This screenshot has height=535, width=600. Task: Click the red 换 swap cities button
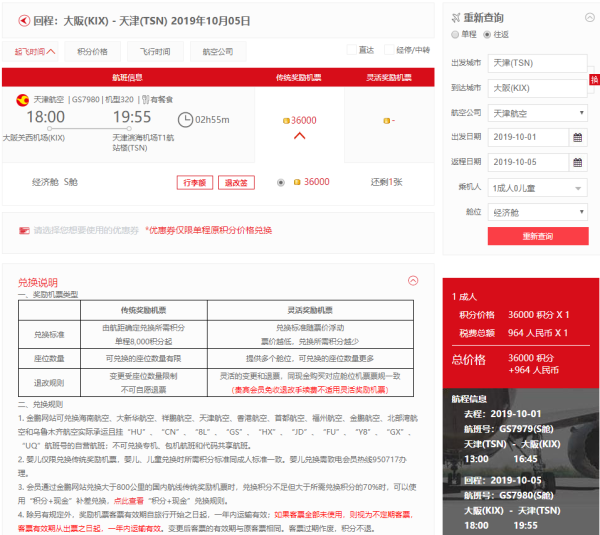(x=594, y=80)
